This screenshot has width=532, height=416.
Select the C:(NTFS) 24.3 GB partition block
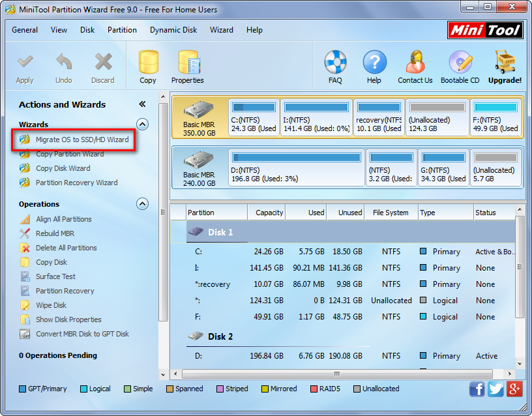(x=254, y=117)
